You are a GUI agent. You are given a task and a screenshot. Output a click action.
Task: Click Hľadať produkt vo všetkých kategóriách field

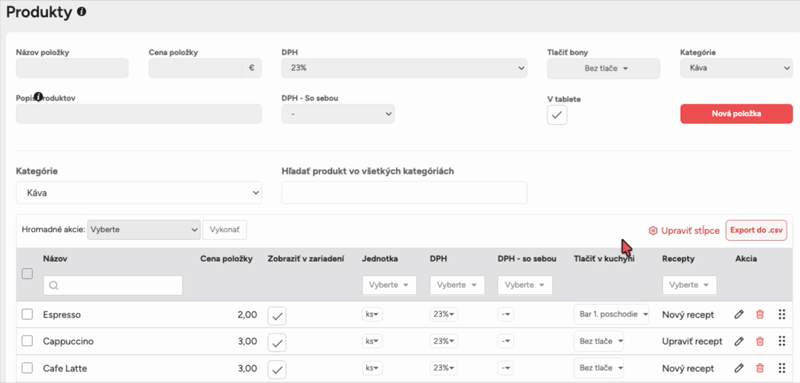pyautogui.click(x=404, y=193)
